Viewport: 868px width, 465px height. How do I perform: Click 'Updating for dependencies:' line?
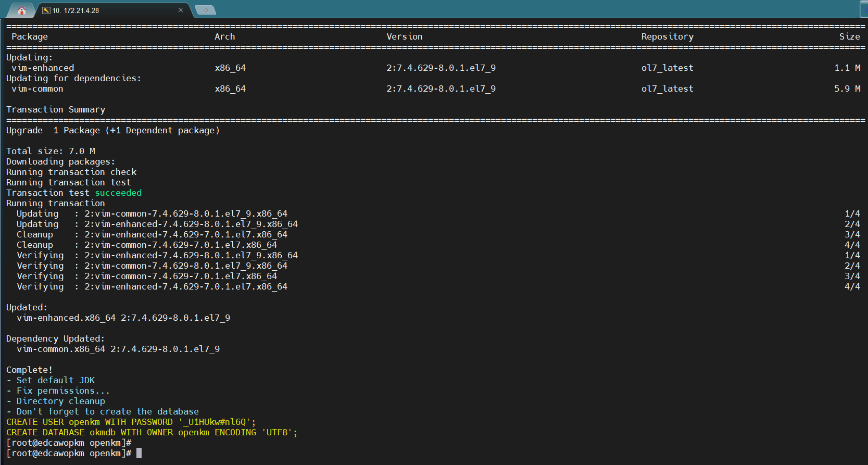(x=74, y=78)
